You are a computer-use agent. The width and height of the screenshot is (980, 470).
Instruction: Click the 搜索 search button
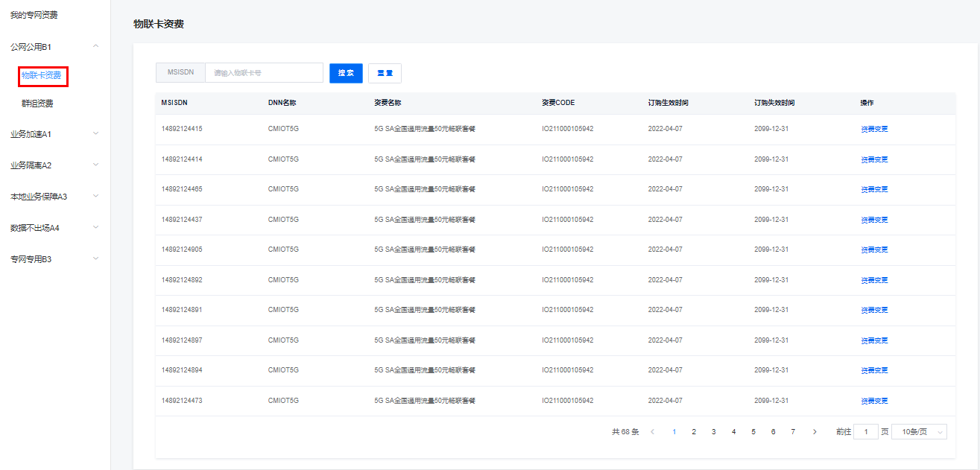point(346,73)
